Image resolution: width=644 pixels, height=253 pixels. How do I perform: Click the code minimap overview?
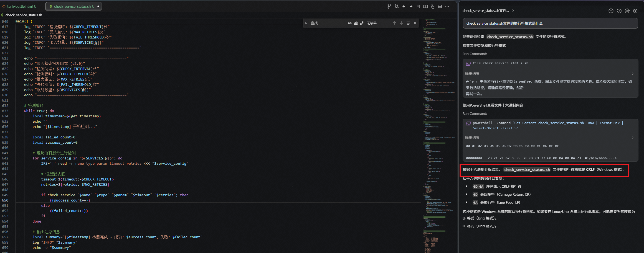click(x=438, y=111)
